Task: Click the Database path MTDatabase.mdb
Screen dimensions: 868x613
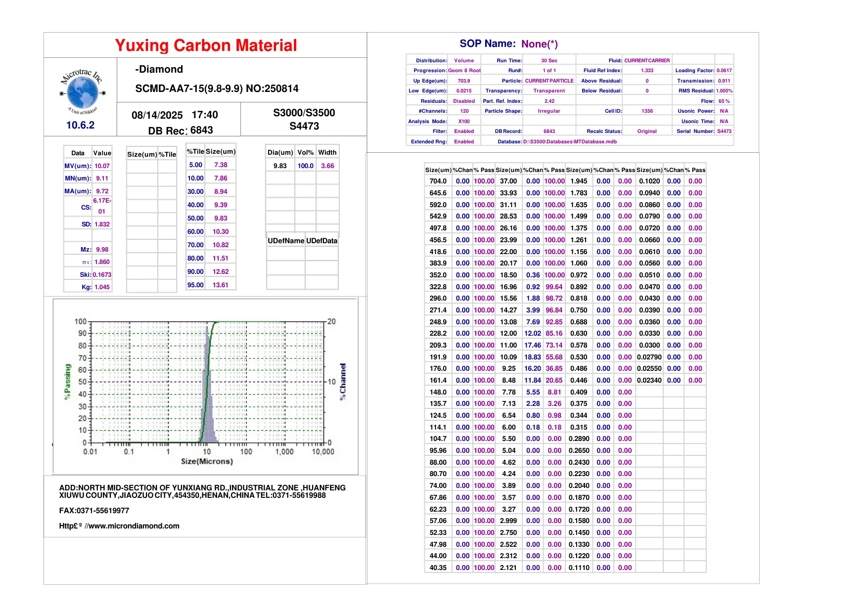Action: 570,142
